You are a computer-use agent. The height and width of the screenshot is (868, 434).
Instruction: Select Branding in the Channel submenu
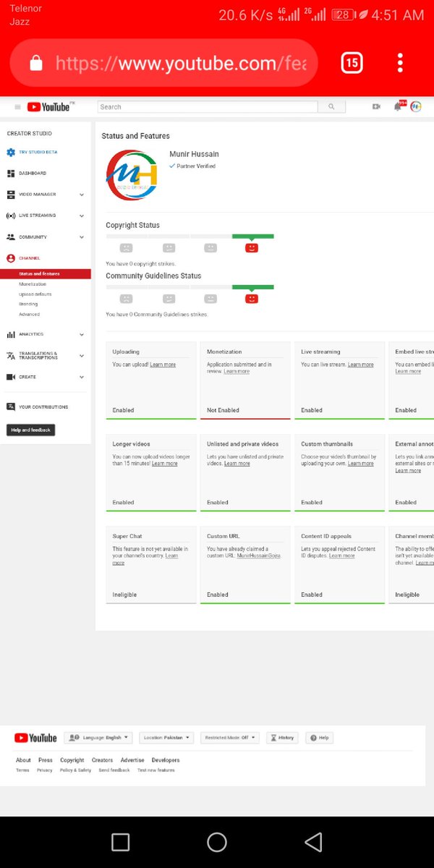click(28, 305)
